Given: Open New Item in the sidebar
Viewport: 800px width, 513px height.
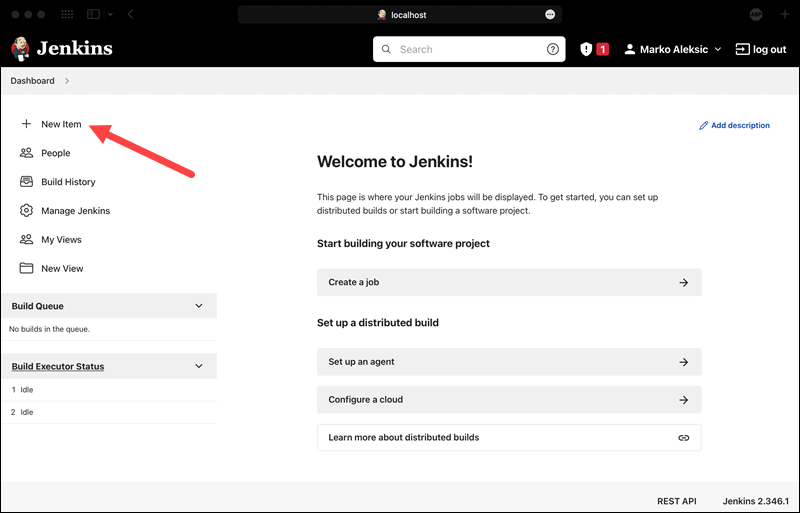Looking at the screenshot, I should pos(61,124).
